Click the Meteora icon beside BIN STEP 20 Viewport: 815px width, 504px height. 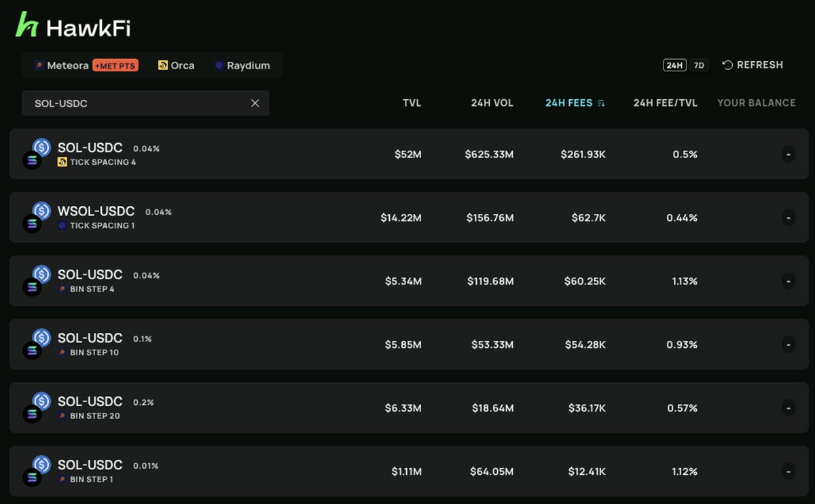(x=62, y=416)
